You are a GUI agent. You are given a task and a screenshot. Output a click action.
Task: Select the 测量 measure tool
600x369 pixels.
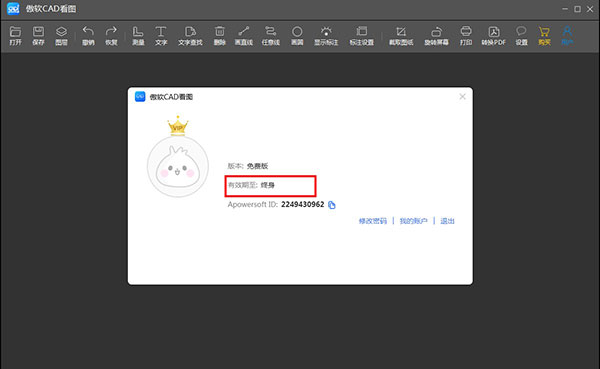138,36
